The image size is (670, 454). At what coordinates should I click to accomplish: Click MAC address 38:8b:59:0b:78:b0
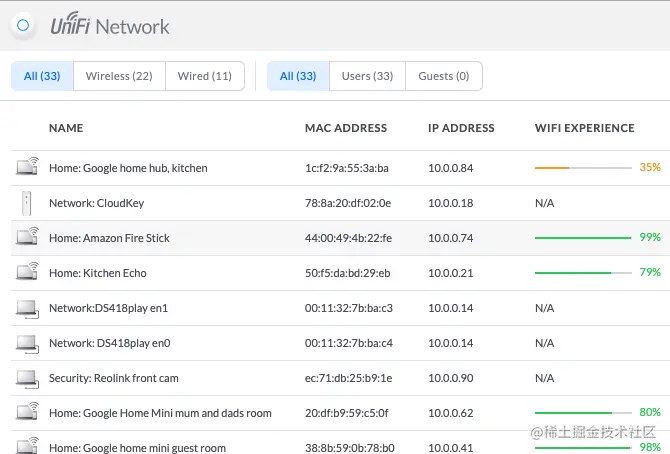point(350,448)
